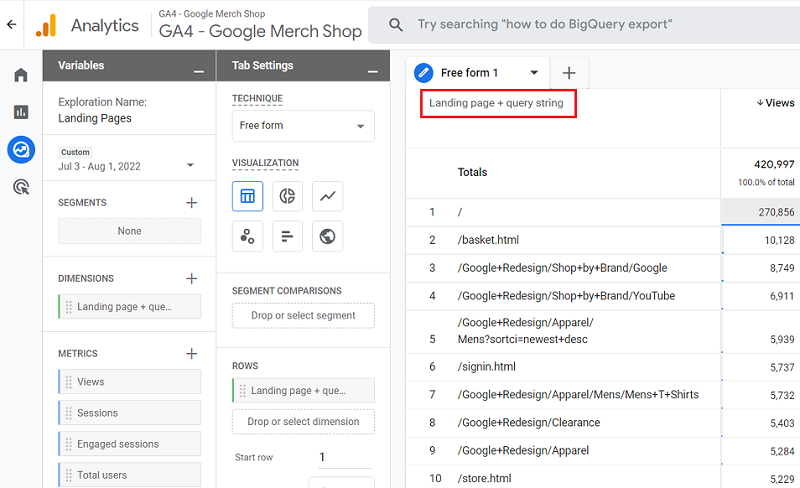Image resolution: width=800 pixels, height=488 pixels.
Task: Open the Explore section in sidebar
Action: (21, 150)
